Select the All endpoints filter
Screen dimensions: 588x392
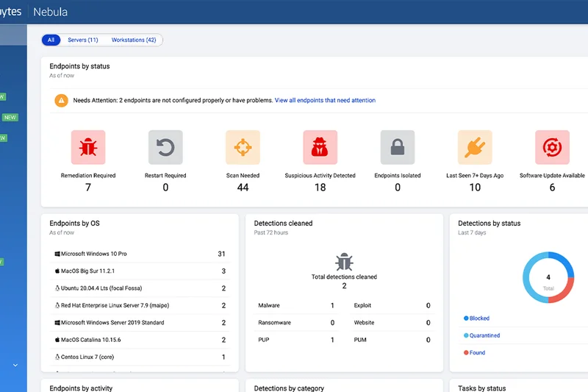point(51,40)
